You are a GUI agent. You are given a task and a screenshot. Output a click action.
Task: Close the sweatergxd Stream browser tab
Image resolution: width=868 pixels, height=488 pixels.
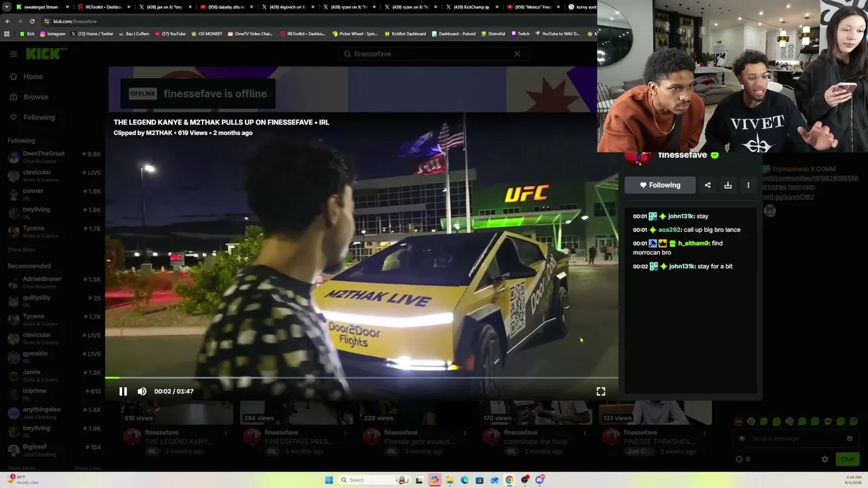[67, 7]
